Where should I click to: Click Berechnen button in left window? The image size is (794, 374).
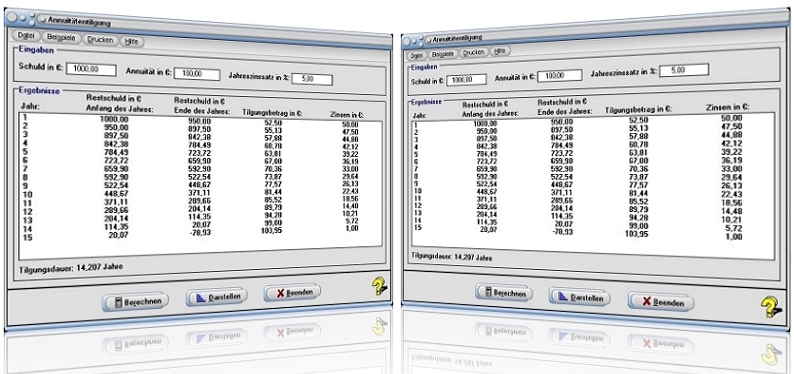pos(136,302)
